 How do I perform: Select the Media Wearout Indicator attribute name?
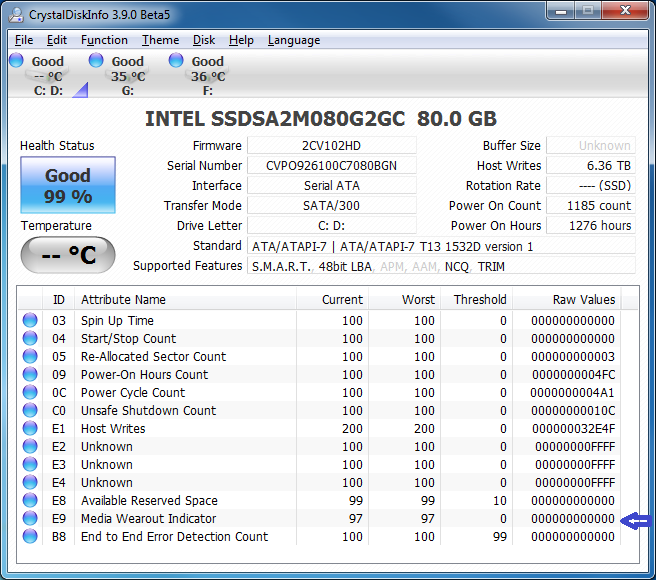pos(149,518)
